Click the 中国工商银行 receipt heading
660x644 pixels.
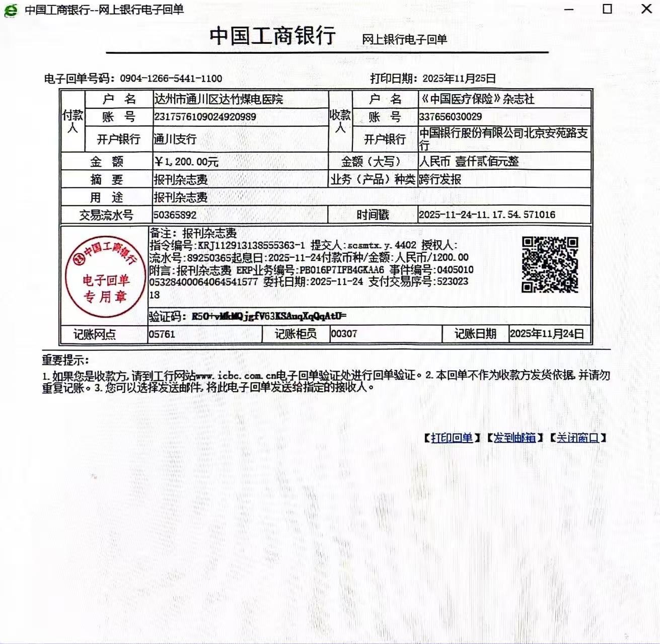coord(272,36)
